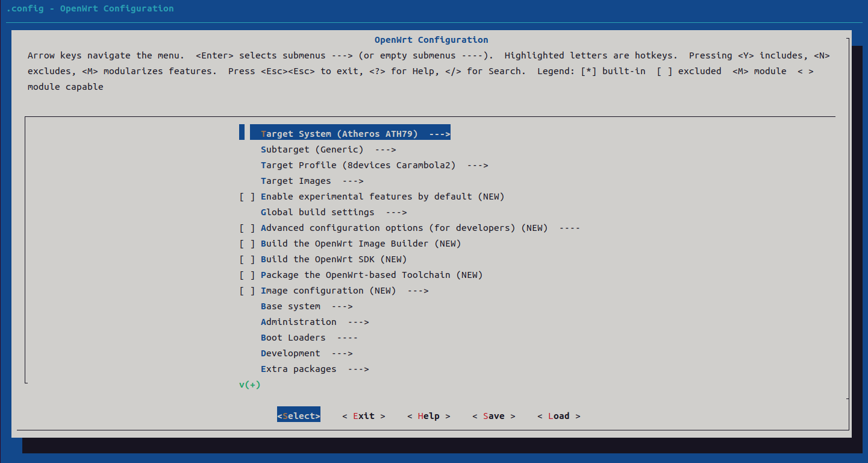Screen dimensions: 868x463
Task: Toggle Build the OpenWrt SDK checkbox
Action: (x=247, y=259)
